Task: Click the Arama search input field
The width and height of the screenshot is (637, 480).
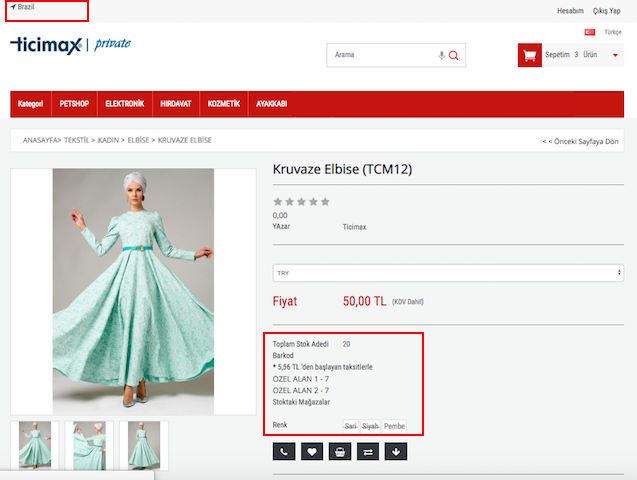Action: (x=380, y=55)
